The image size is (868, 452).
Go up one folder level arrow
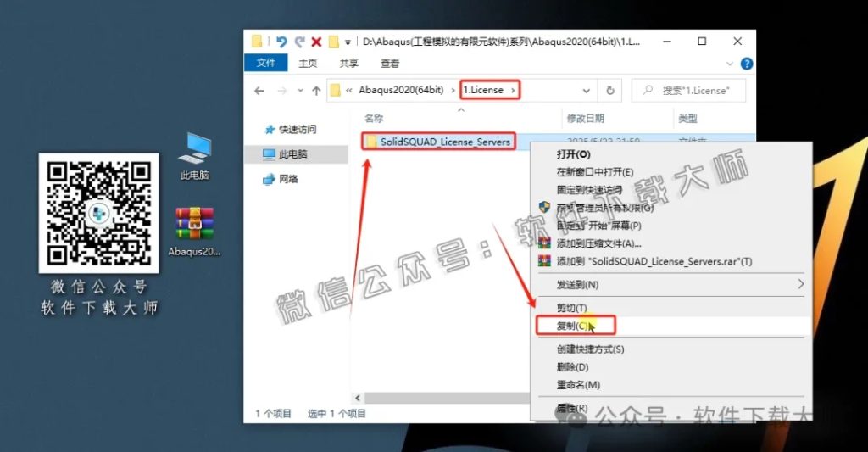(x=316, y=90)
